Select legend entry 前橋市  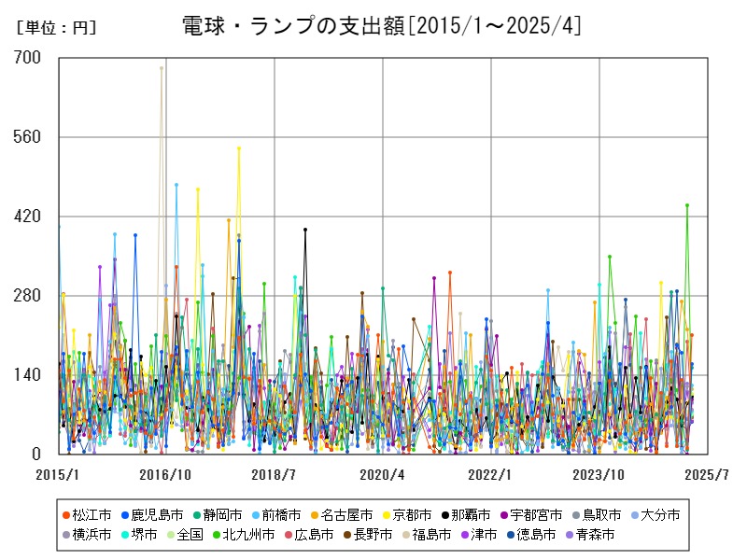pos(276,515)
